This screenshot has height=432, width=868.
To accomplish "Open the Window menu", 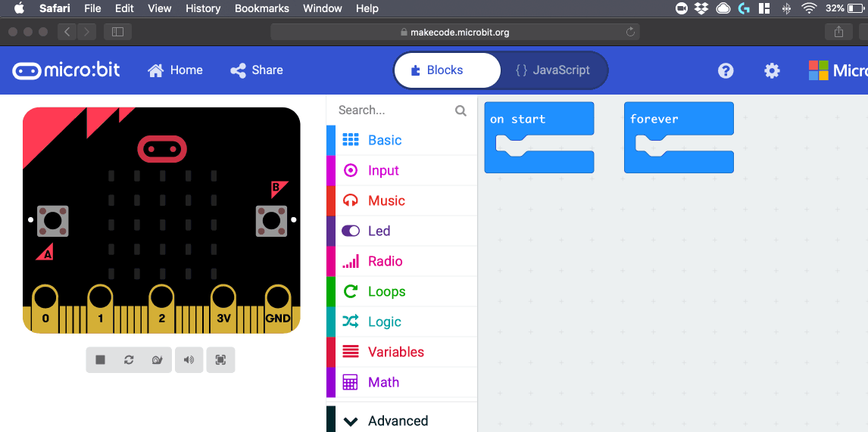I will pos(322,8).
